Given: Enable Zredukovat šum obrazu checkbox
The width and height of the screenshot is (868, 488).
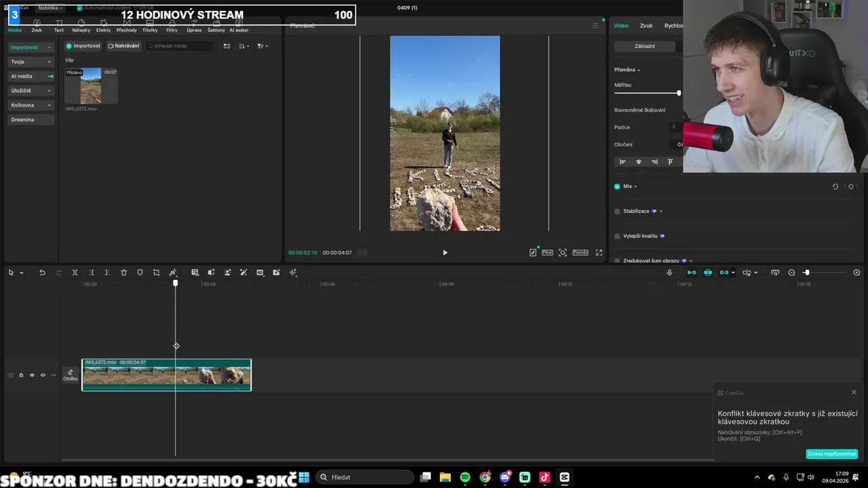Looking at the screenshot, I should click(x=617, y=260).
